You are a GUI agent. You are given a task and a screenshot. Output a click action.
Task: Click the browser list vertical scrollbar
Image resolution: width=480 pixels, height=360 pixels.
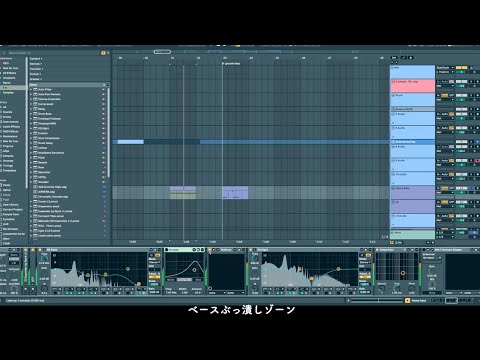coord(108,133)
